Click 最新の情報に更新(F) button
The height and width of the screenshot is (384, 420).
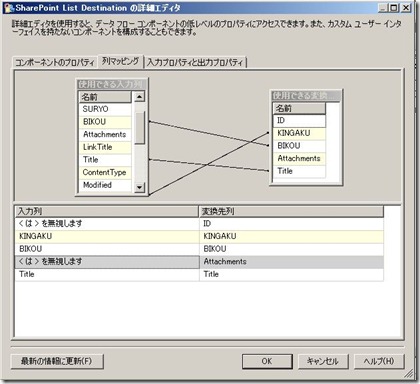(57, 361)
